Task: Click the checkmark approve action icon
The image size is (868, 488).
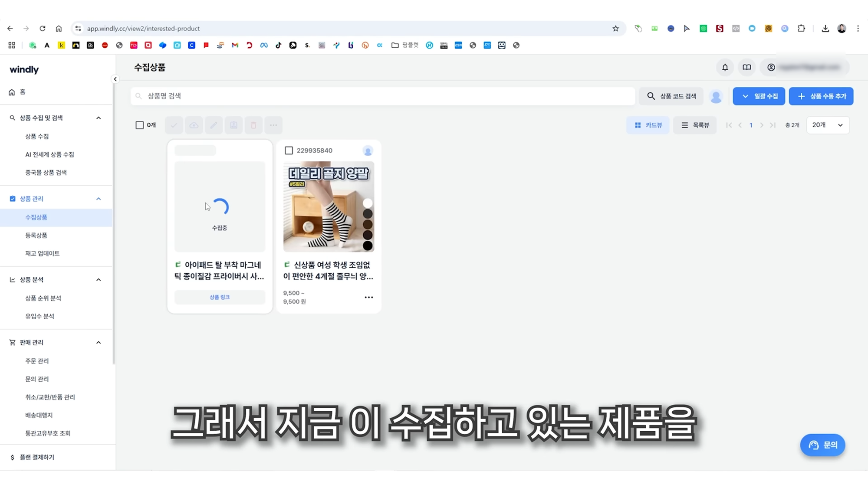Action: (x=174, y=125)
